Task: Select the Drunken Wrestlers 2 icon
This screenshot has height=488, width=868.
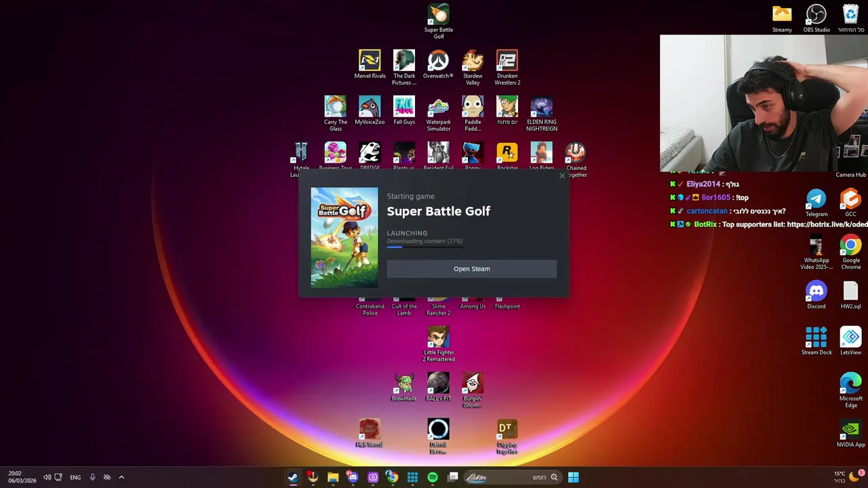Action: pos(507,67)
